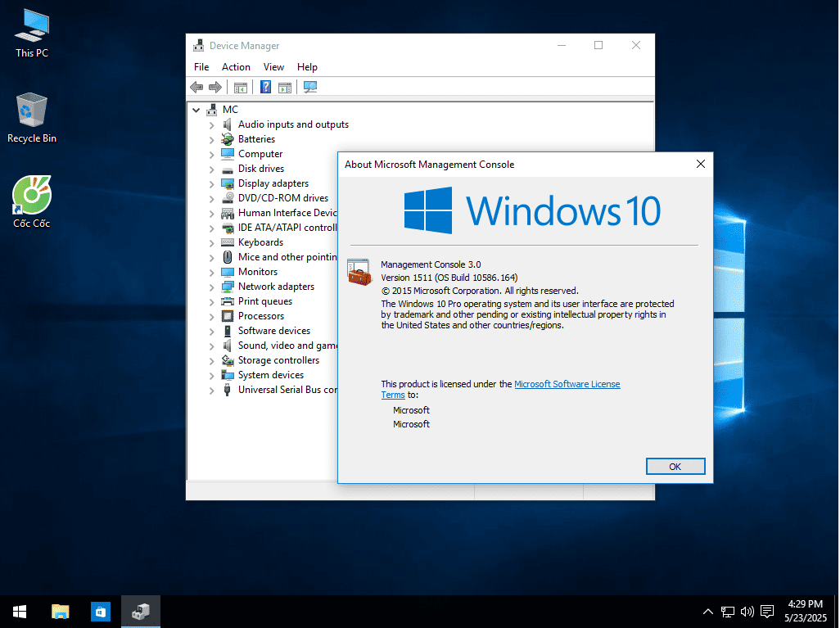Open the Action menu

236,67
